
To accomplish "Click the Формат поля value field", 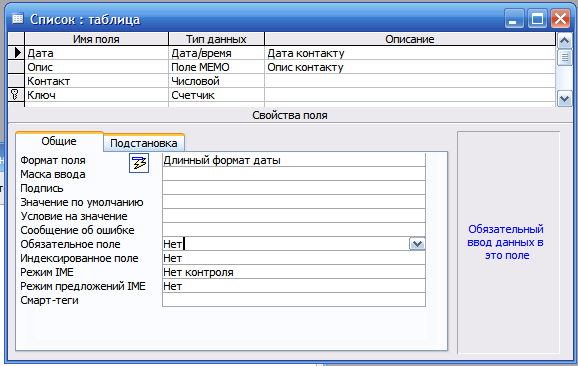I will coord(294,160).
